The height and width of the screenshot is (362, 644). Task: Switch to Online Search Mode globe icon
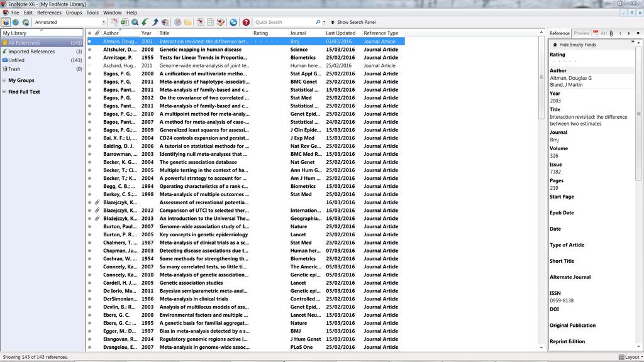(16, 22)
